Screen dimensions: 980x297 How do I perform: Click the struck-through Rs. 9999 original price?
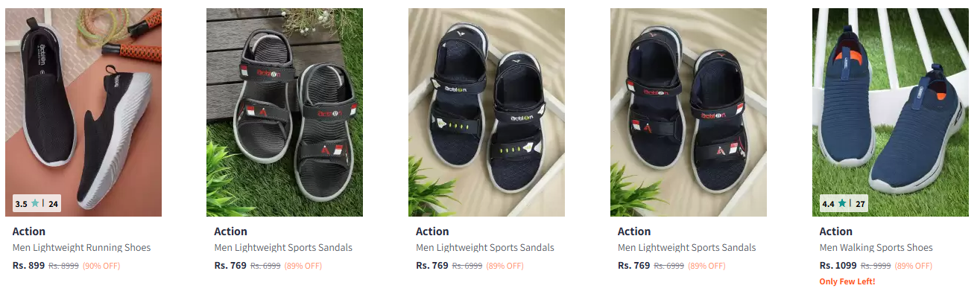point(876,266)
